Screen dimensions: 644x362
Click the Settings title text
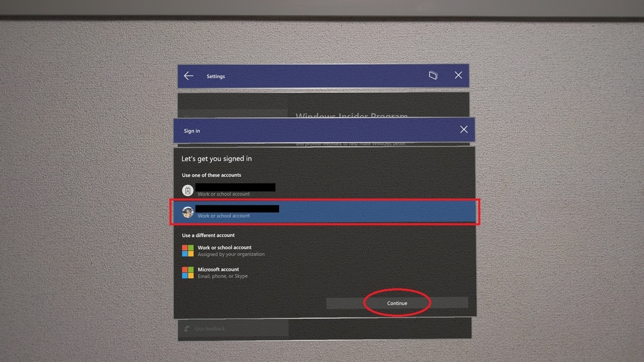coord(216,77)
